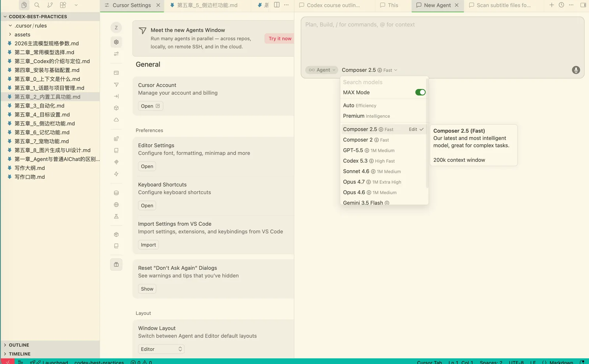The image size is (589, 364).
Task: Show hidden Don't Ask Again dialogs
Action: point(147,289)
